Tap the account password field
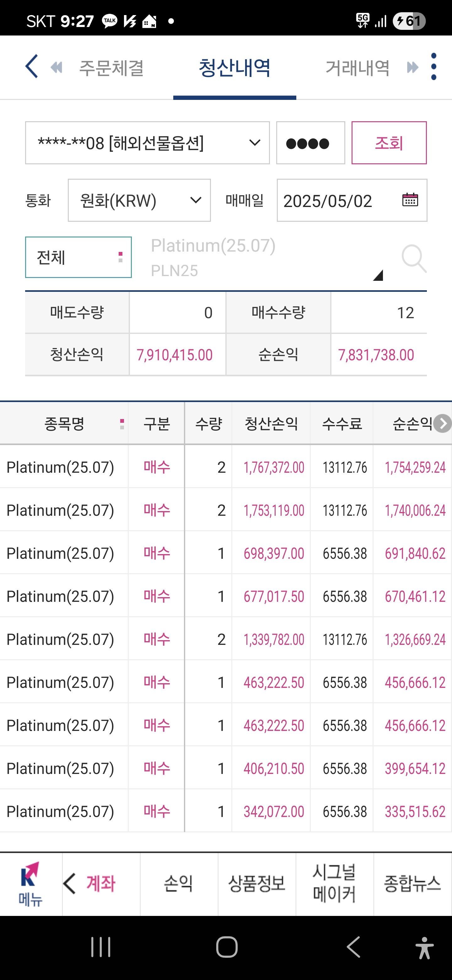Viewport: 452px width, 980px height. 310,143
